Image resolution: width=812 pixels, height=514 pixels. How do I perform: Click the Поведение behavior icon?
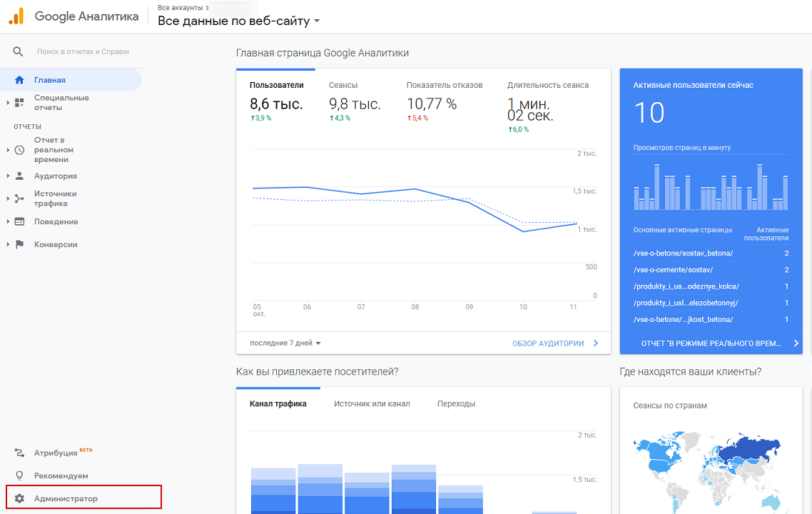tap(20, 221)
